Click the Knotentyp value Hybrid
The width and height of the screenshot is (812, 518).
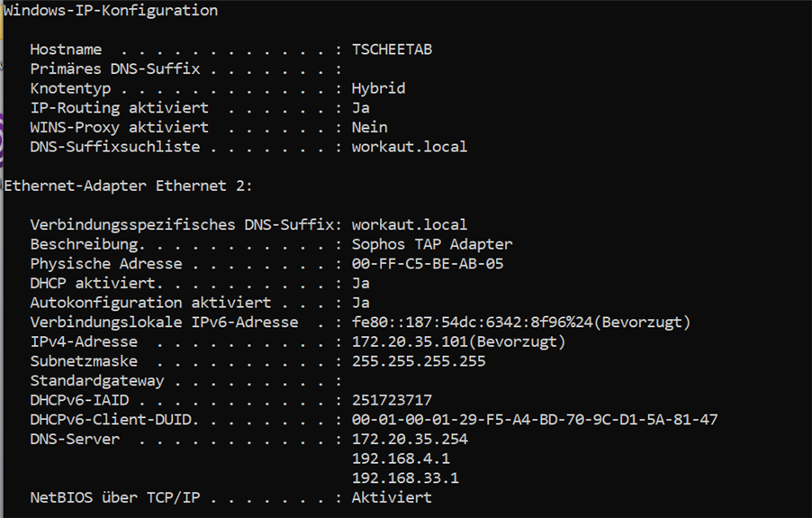tap(378, 88)
